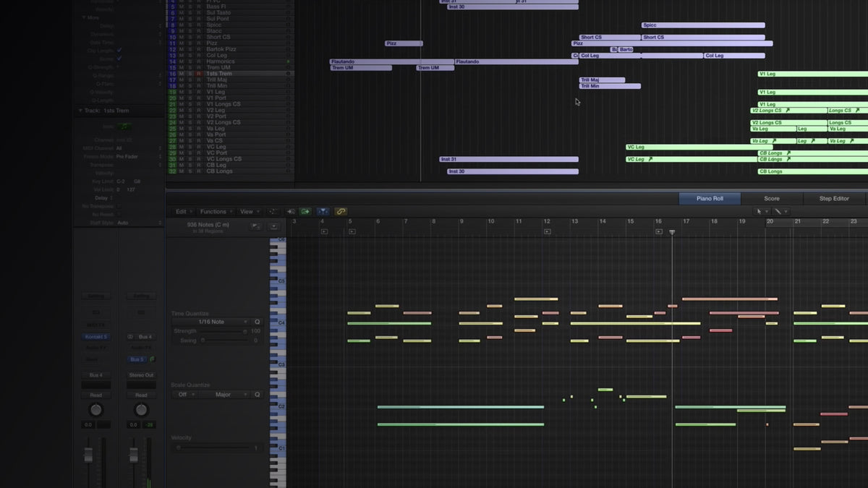Click the ruler marker box at bar 16
Screen dimensions: 868x488
(659, 232)
